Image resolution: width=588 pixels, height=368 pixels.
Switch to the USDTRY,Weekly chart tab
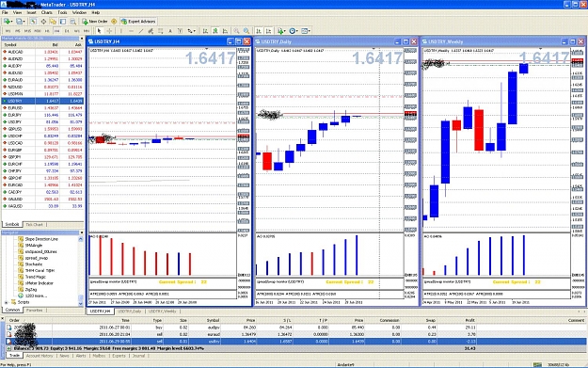coord(162,312)
